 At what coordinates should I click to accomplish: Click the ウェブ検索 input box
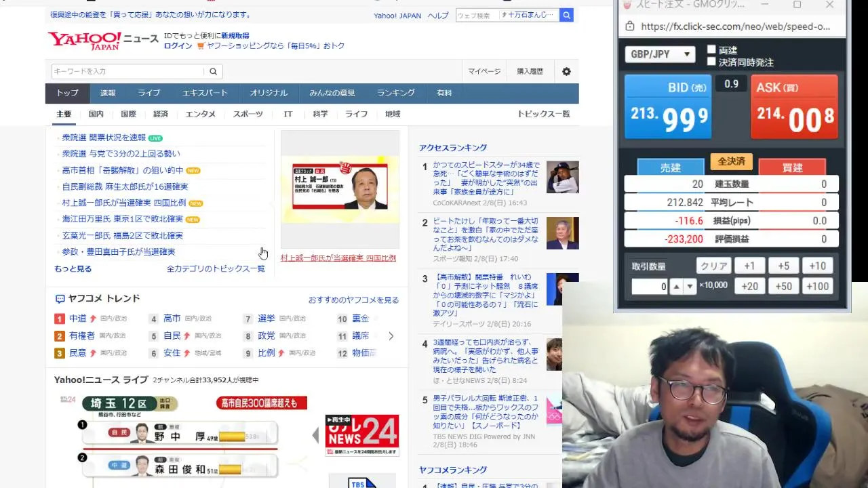[477, 15]
